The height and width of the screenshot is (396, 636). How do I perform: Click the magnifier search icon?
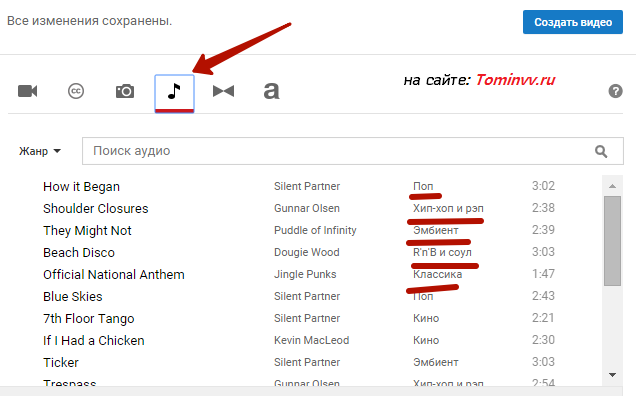click(x=601, y=151)
